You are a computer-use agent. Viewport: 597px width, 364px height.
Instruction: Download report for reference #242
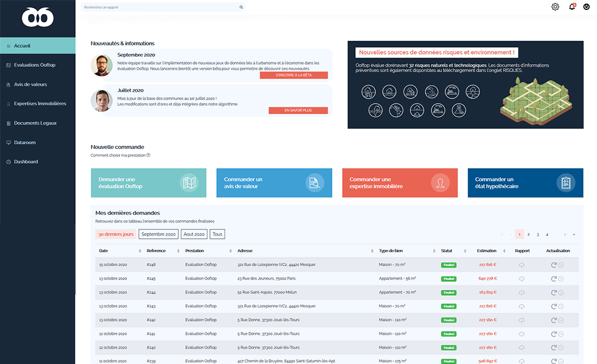coord(522,320)
